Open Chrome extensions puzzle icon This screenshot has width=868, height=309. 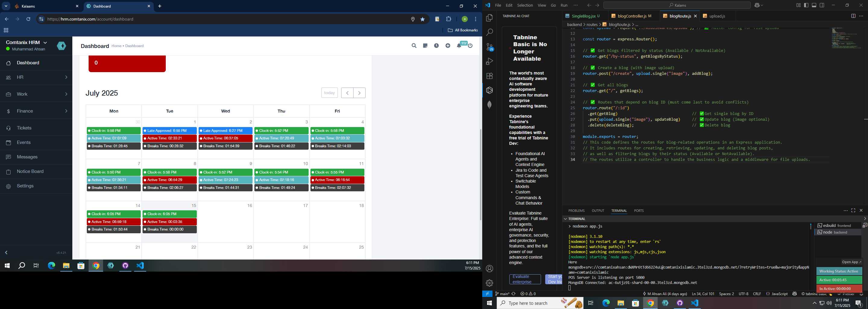(x=448, y=19)
